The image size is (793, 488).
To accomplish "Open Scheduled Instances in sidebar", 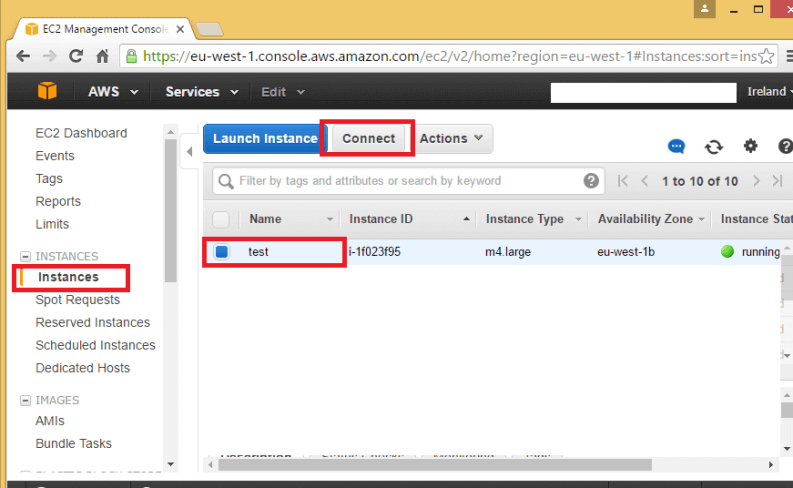I will [x=95, y=345].
